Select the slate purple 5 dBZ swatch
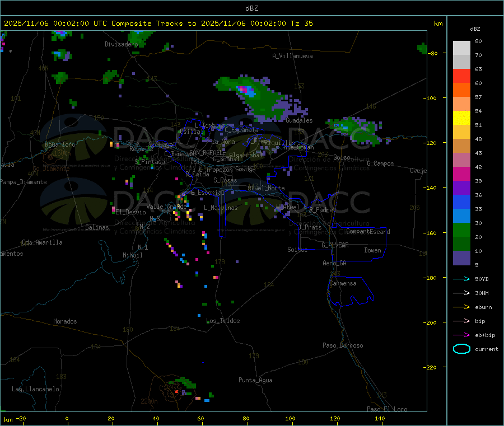 point(461,258)
